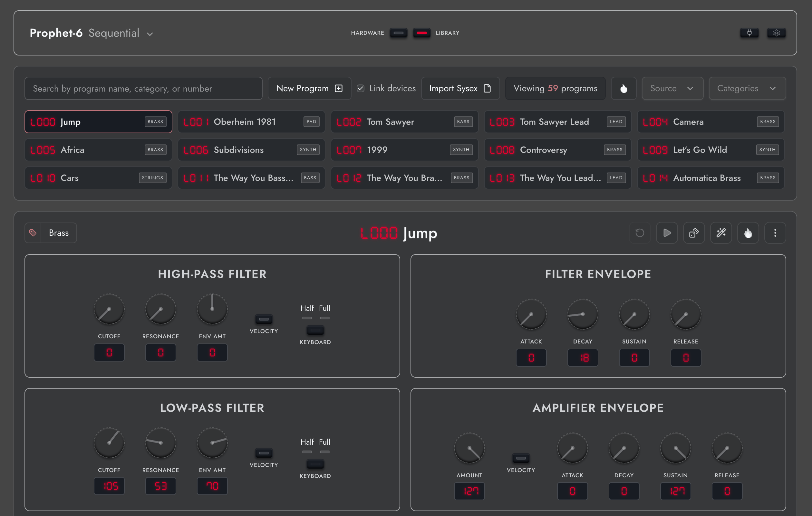Toggle High-Pass Filter KEYBOARD switch

click(315, 330)
